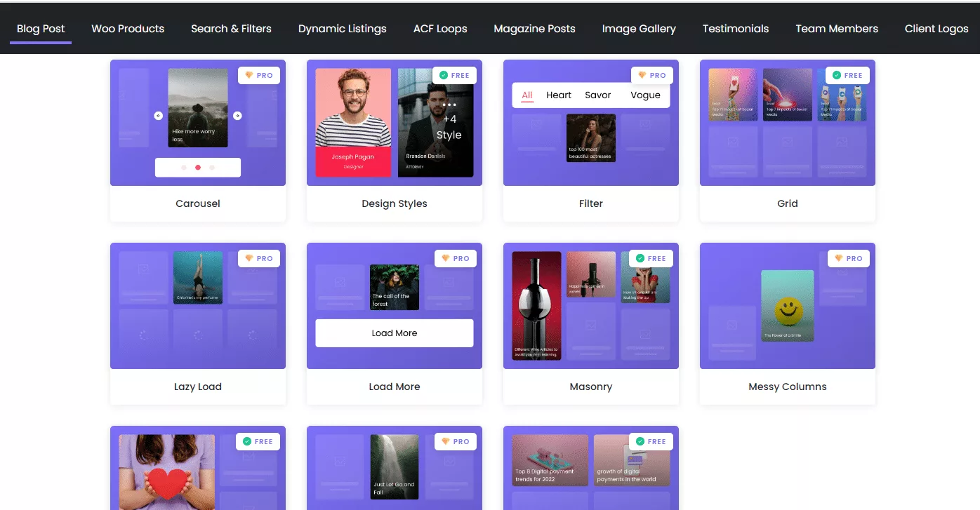Open the Filter card title
980x510 pixels.
pos(591,203)
